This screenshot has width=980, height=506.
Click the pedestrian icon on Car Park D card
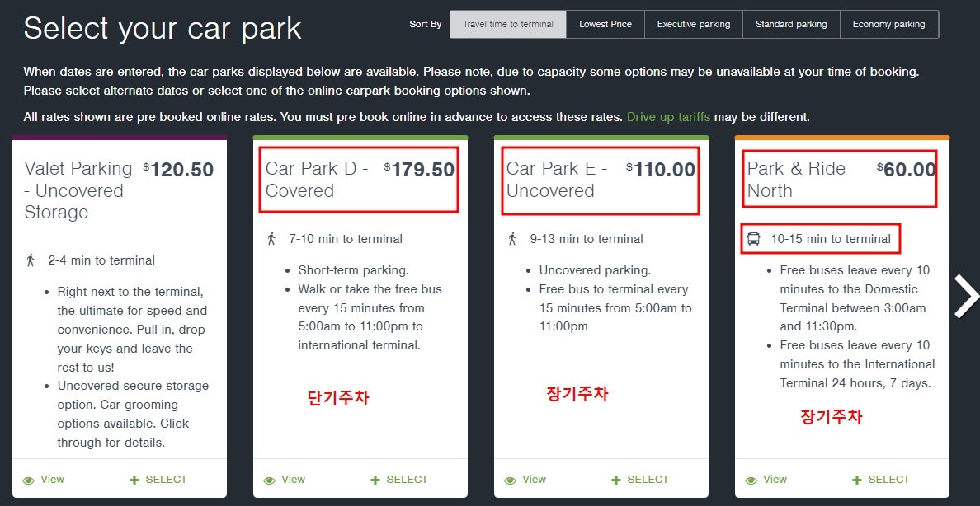pos(271,239)
